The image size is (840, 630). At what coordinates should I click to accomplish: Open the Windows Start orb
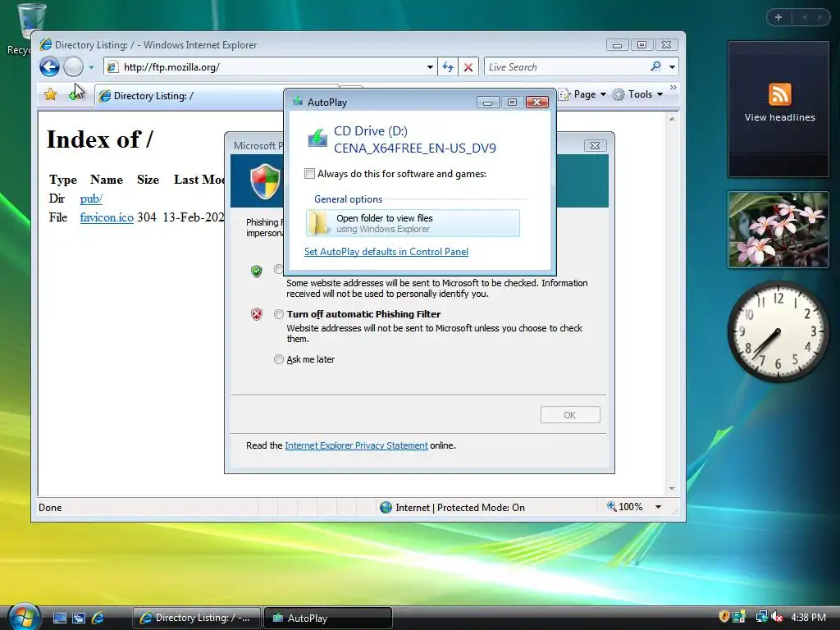(x=24, y=617)
